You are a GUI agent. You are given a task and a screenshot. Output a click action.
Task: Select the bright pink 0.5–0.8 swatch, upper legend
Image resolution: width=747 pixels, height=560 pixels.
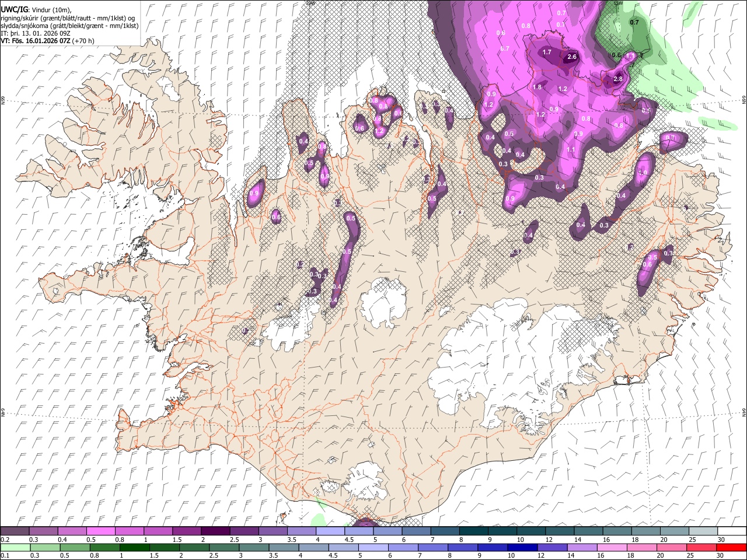[100, 531]
